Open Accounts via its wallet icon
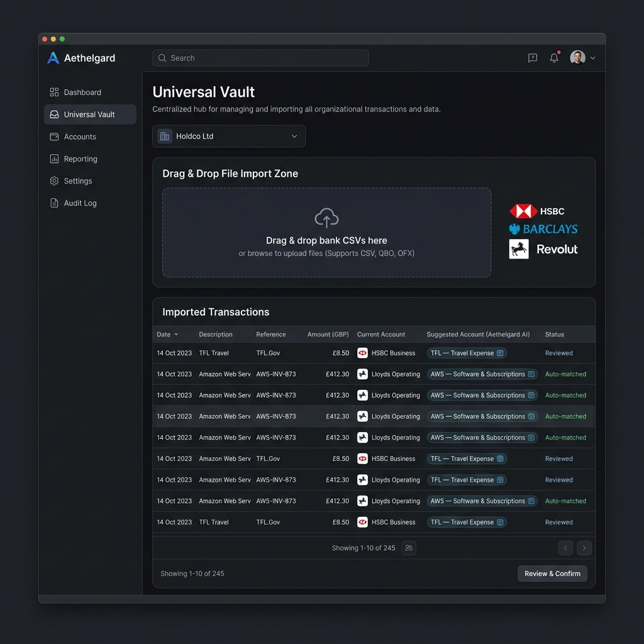 (54, 136)
